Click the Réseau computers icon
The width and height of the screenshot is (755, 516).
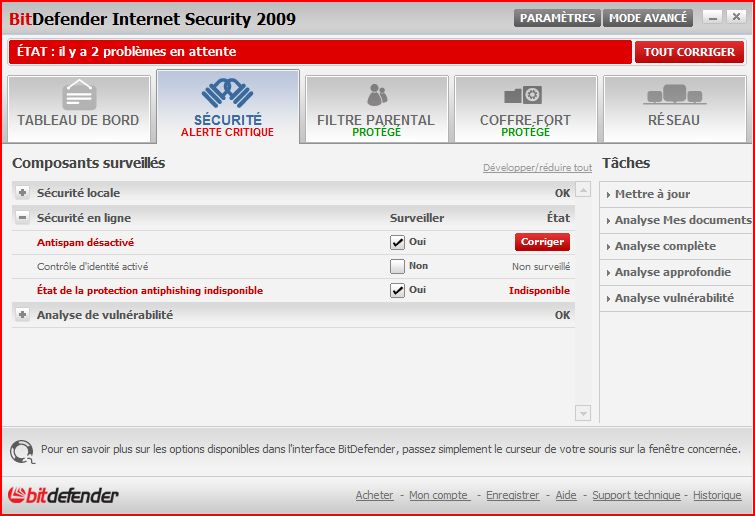click(x=675, y=94)
